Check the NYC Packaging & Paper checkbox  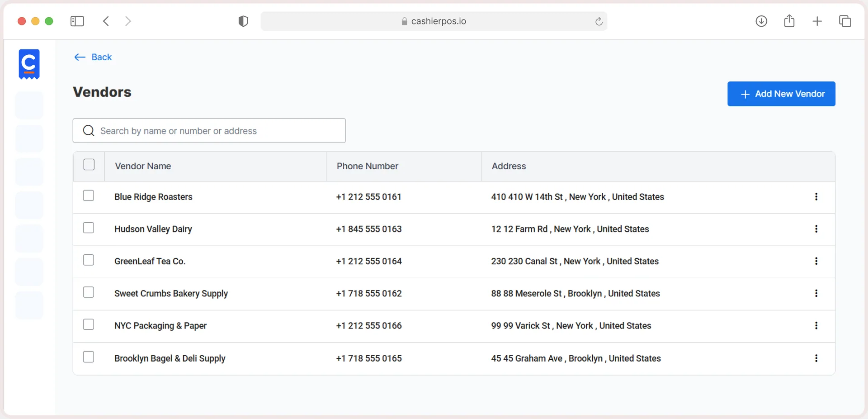point(89,324)
